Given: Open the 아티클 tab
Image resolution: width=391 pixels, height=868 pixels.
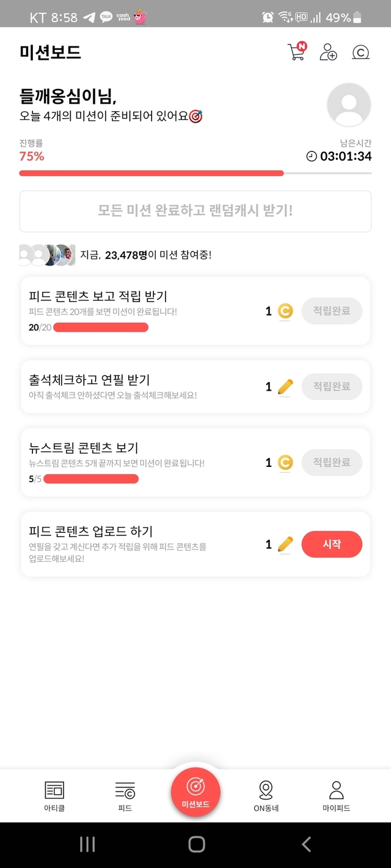Looking at the screenshot, I should [54, 795].
